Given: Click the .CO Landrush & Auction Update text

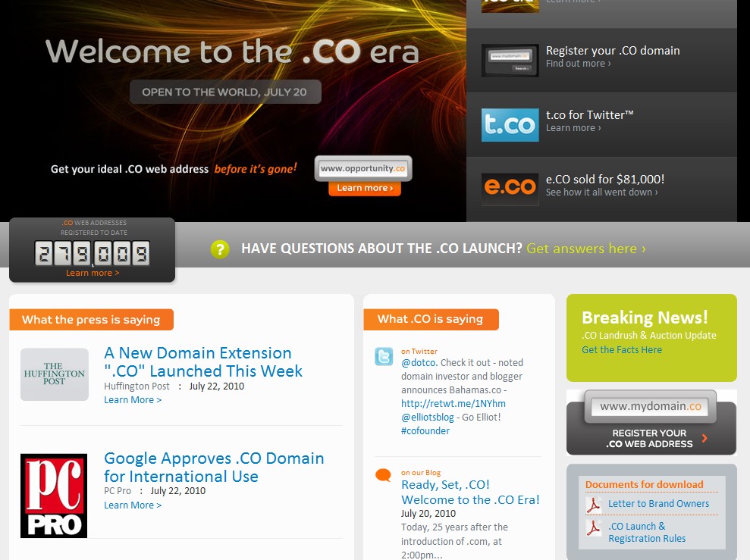Looking at the screenshot, I should click(649, 336).
